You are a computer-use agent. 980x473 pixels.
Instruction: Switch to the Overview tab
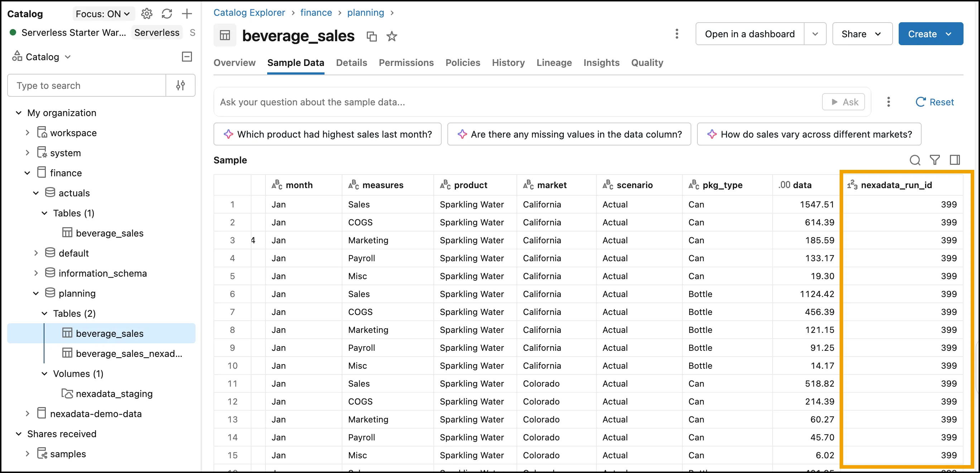(x=234, y=62)
